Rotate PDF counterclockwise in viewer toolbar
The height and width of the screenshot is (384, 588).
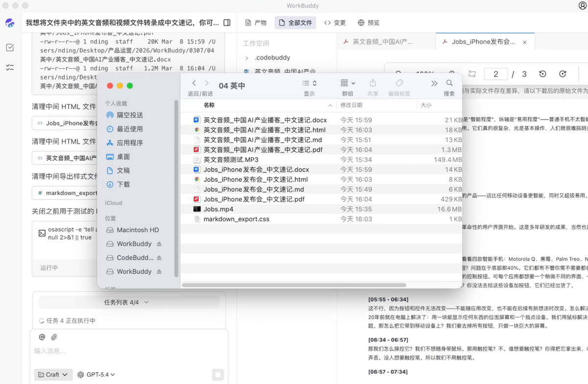[x=542, y=74]
